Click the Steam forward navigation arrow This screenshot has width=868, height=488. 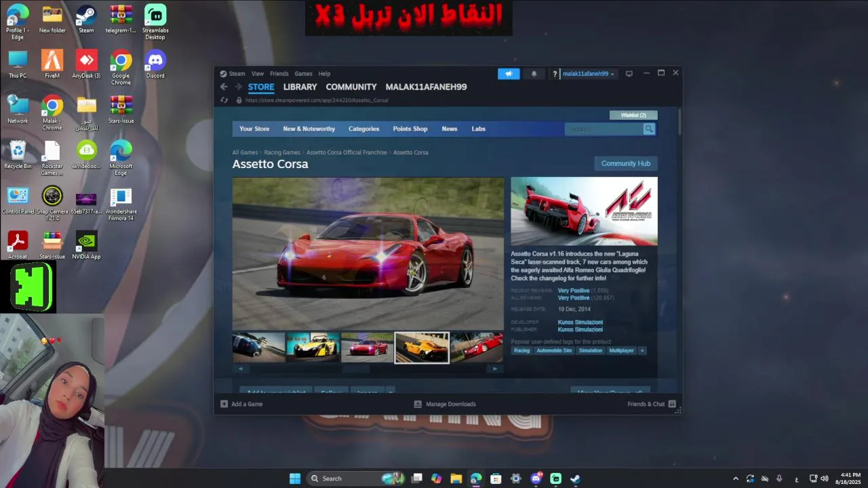238,87
